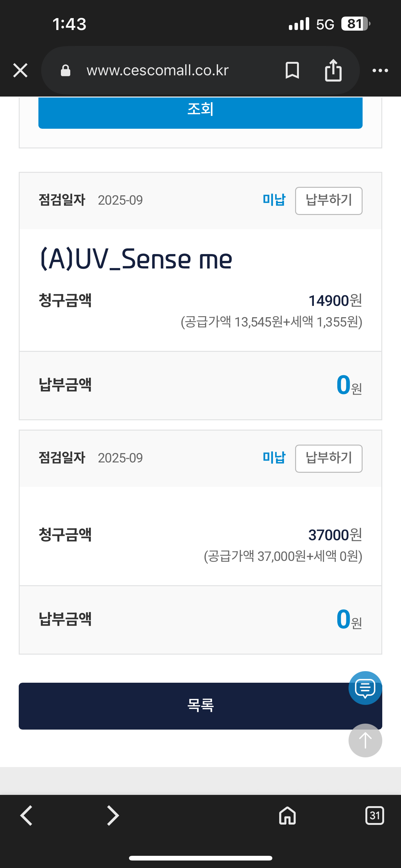Tap the bookmark icon in address bar
401x868 pixels.
[292, 70]
